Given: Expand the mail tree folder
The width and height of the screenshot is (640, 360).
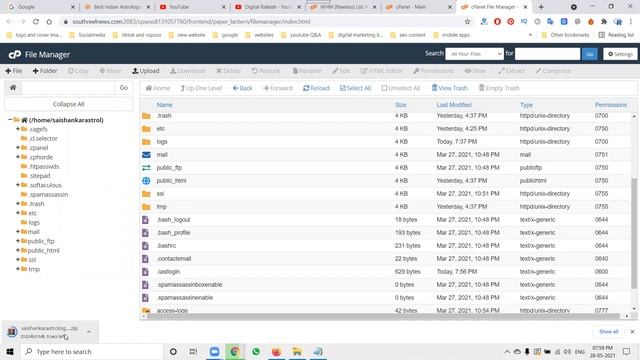Looking at the screenshot, I should point(18,231).
